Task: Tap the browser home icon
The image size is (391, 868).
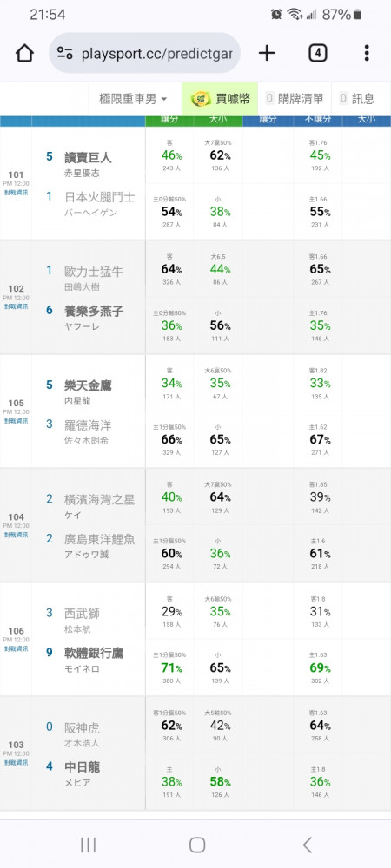Action: [x=24, y=54]
